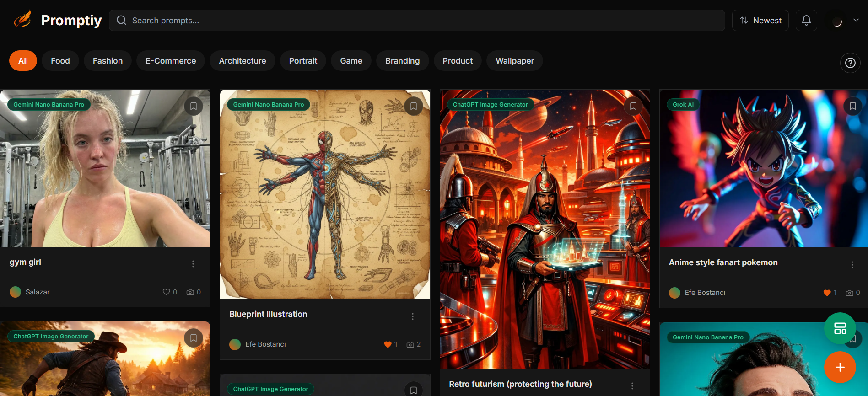Image resolution: width=868 pixels, height=396 pixels.
Task: Click the orange plus create button
Action: pyautogui.click(x=840, y=367)
